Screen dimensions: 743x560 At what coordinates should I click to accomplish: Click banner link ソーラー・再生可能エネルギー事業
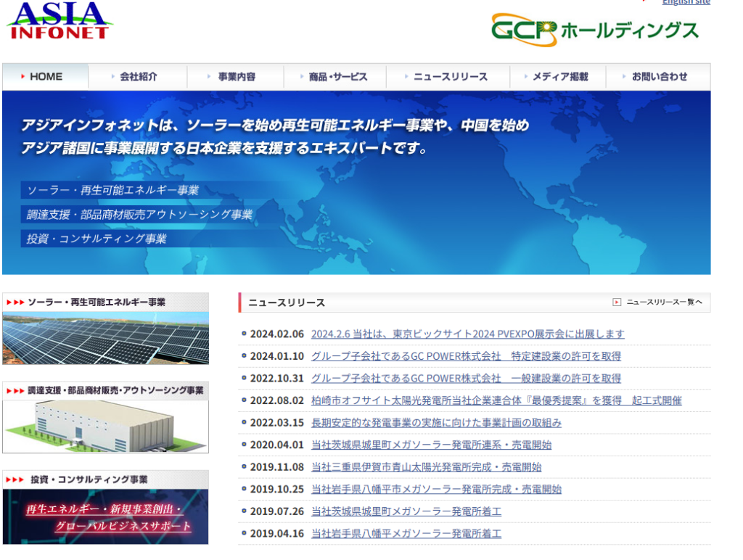[112, 190]
